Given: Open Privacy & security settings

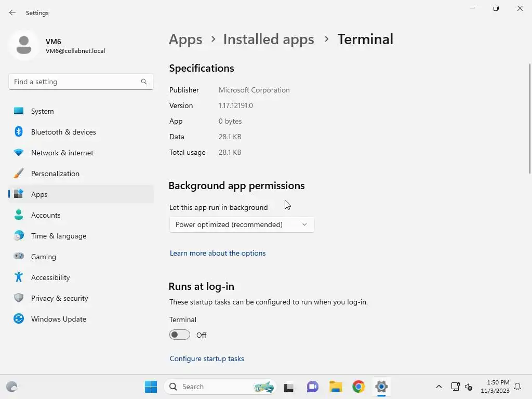Looking at the screenshot, I should tap(59, 298).
